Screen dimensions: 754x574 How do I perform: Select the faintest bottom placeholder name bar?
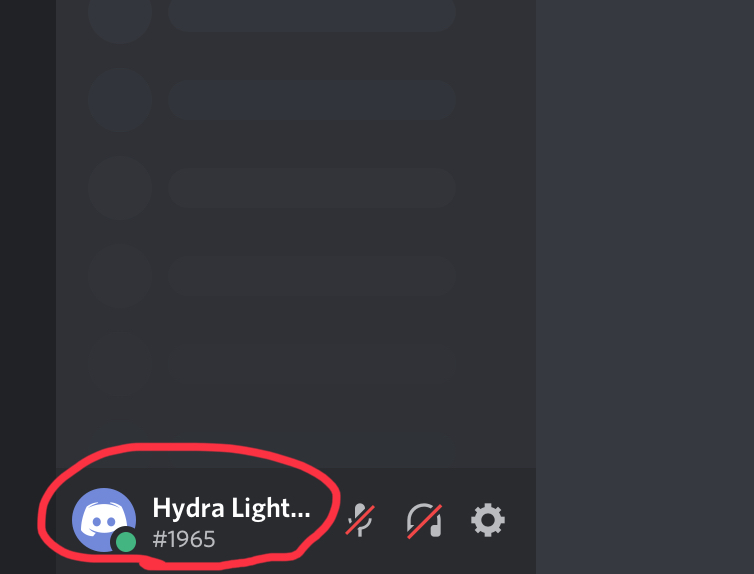(x=312, y=363)
